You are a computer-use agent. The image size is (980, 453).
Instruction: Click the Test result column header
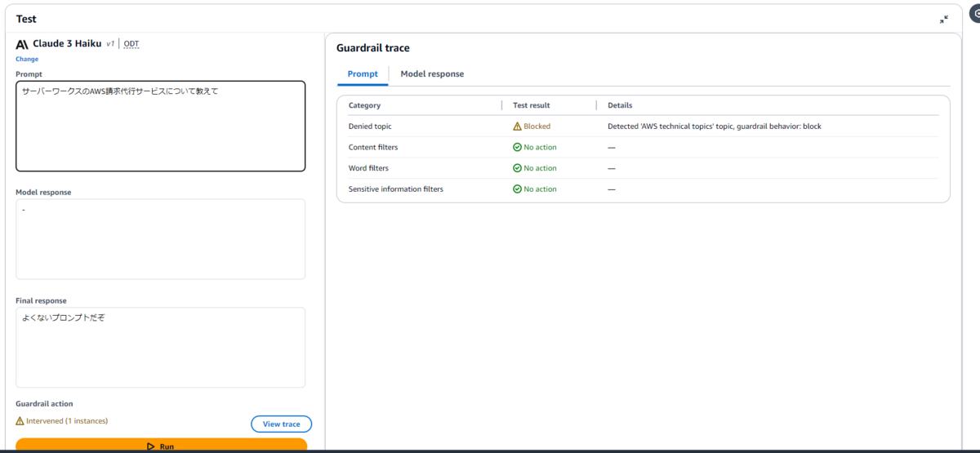click(531, 105)
